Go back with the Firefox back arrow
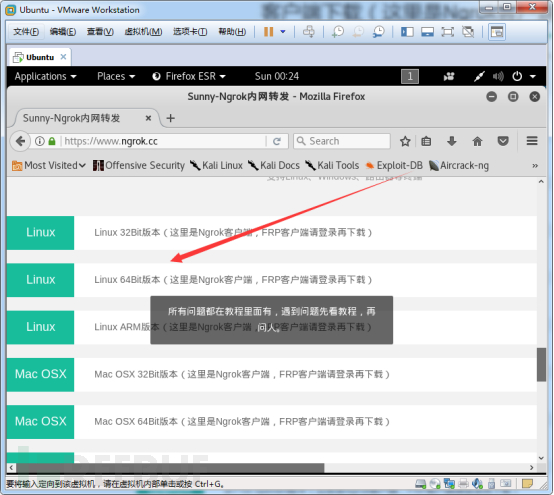 pos(20,141)
